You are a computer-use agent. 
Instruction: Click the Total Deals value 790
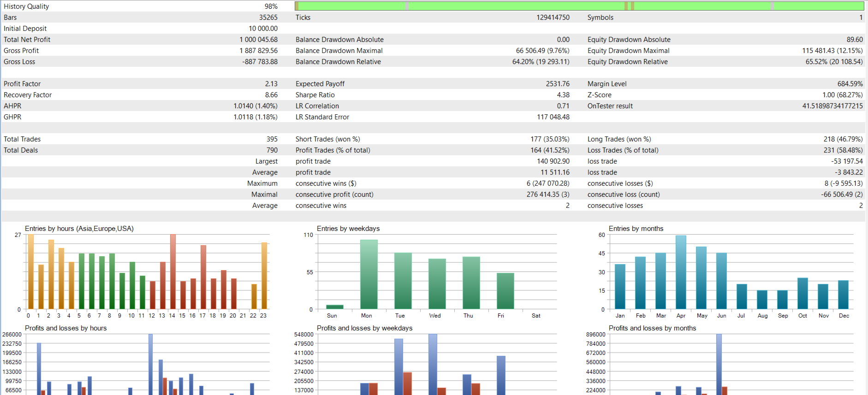[x=272, y=150]
